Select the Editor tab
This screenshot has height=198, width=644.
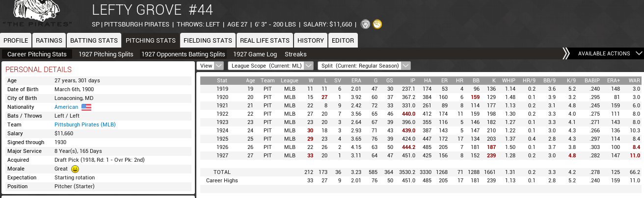click(343, 40)
